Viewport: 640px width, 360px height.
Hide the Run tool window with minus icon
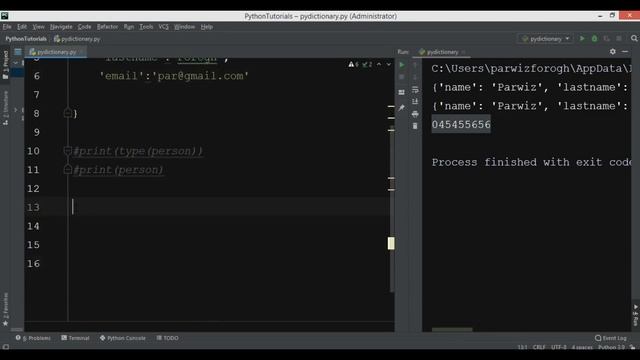625,51
